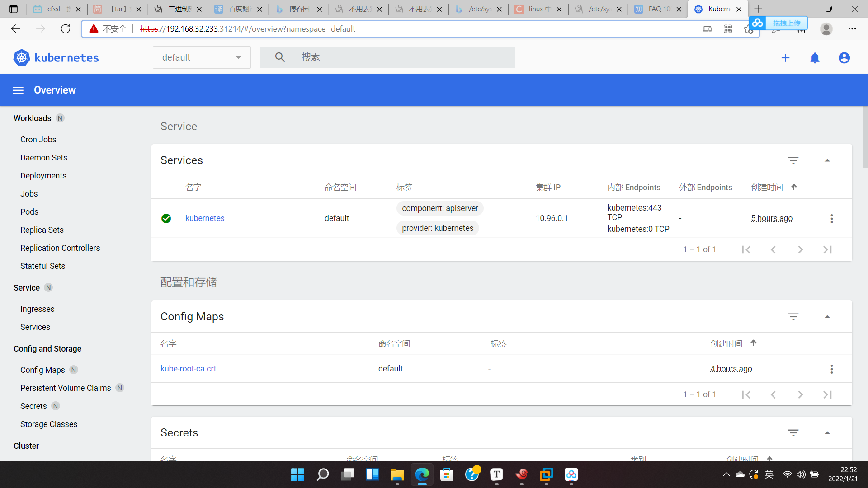Go to previous page in Config Maps pagination
868x488 pixels.
[x=773, y=394]
